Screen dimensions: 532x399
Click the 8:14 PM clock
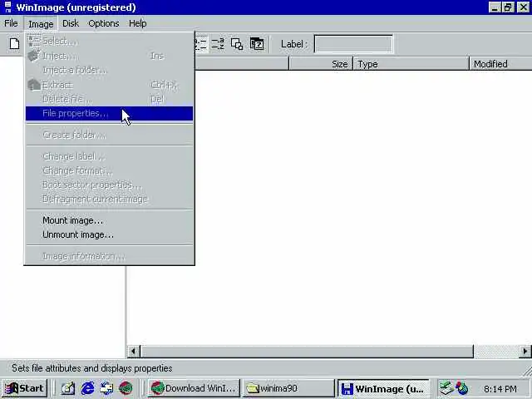[x=500, y=388]
